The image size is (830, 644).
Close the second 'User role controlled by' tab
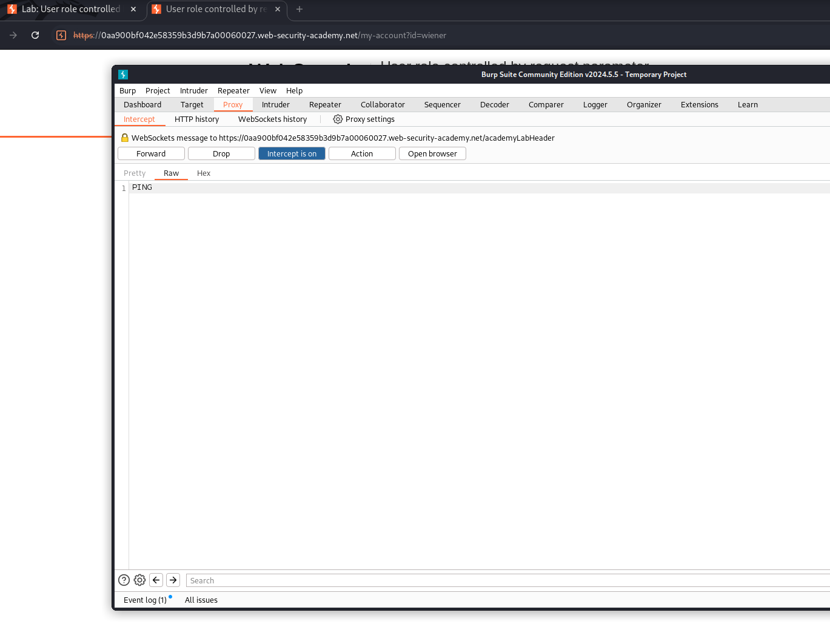[x=278, y=9]
